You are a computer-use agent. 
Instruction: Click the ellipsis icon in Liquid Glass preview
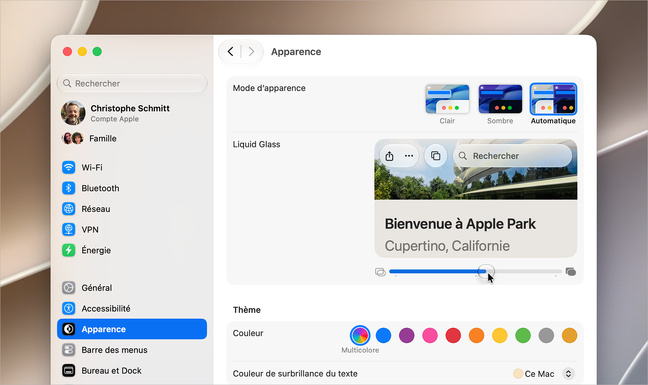(409, 156)
